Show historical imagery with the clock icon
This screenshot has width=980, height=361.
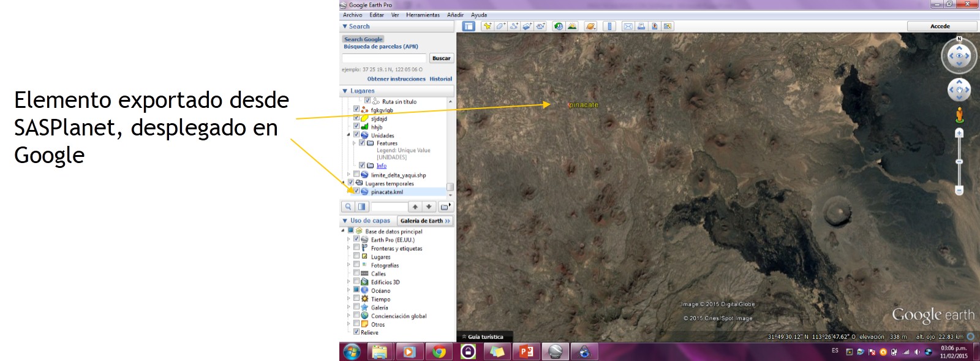[559, 26]
